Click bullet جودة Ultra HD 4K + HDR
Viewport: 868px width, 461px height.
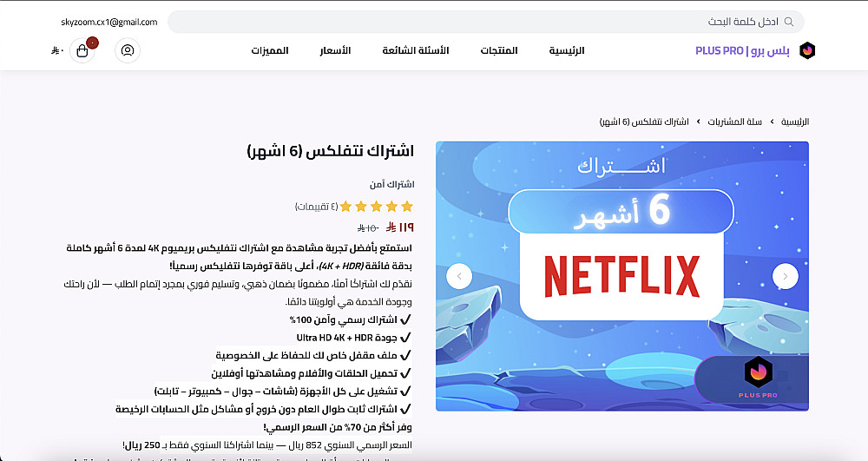click(353, 338)
